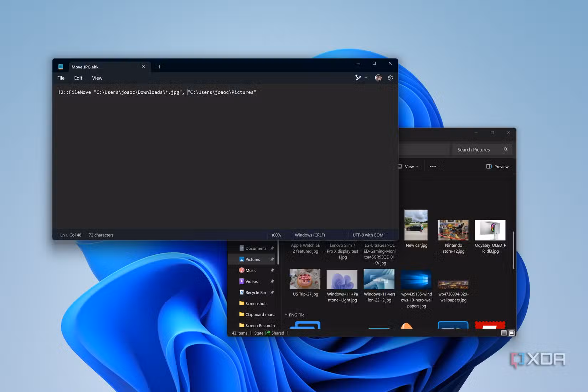This screenshot has height=392, width=588.
Task: Add a new Notepad tab with plus icon
Action: click(159, 67)
